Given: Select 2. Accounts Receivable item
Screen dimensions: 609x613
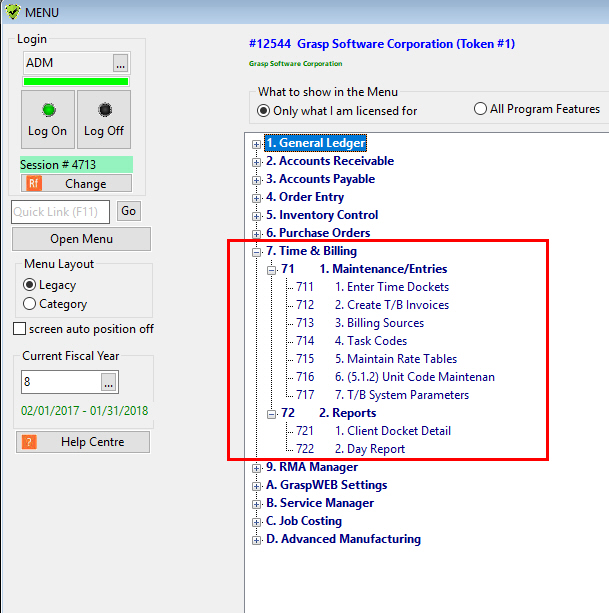Looking at the screenshot, I should coord(330,161).
